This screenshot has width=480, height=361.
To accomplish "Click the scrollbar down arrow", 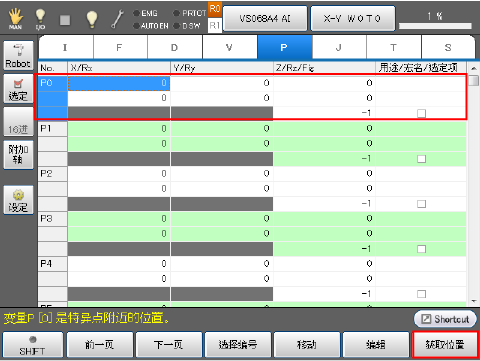I will click(474, 301).
